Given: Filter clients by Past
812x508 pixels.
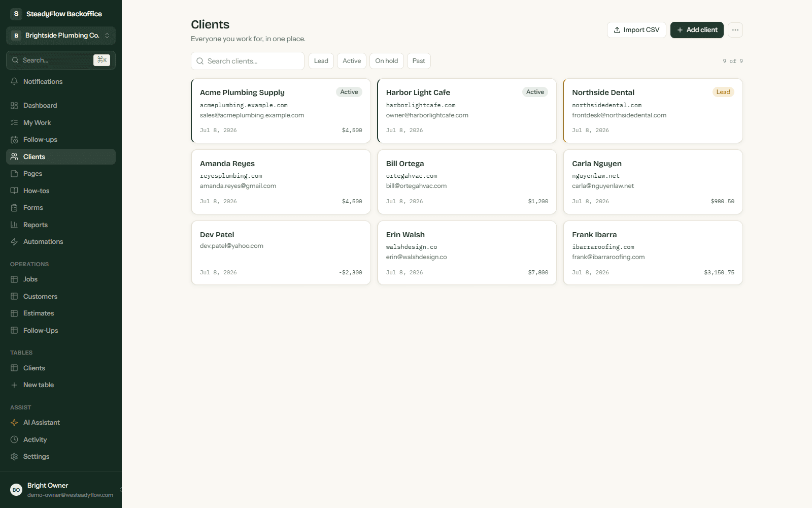Looking at the screenshot, I should [419, 61].
